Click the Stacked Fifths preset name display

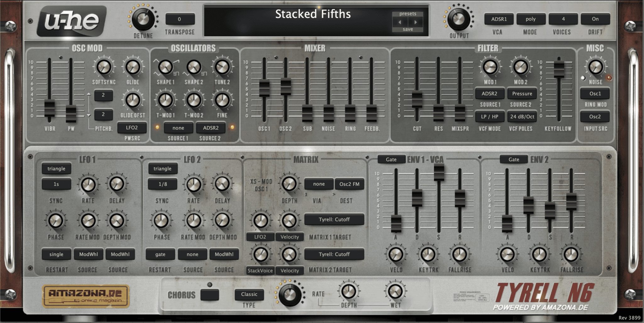(x=313, y=14)
